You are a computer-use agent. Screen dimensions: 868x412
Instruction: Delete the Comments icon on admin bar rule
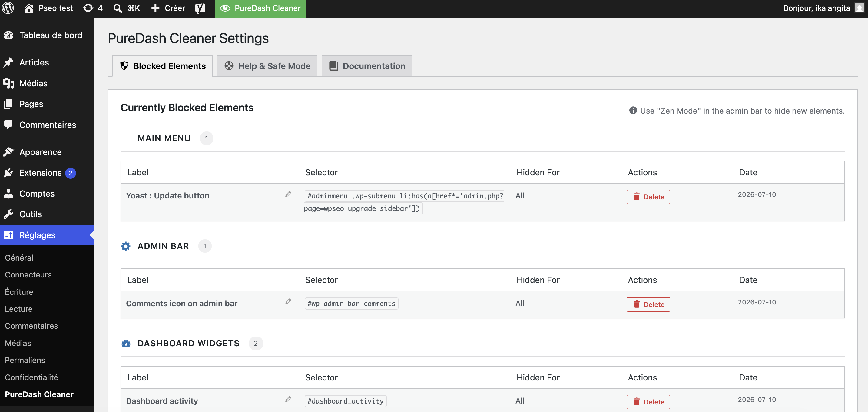click(x=648, y=304)
